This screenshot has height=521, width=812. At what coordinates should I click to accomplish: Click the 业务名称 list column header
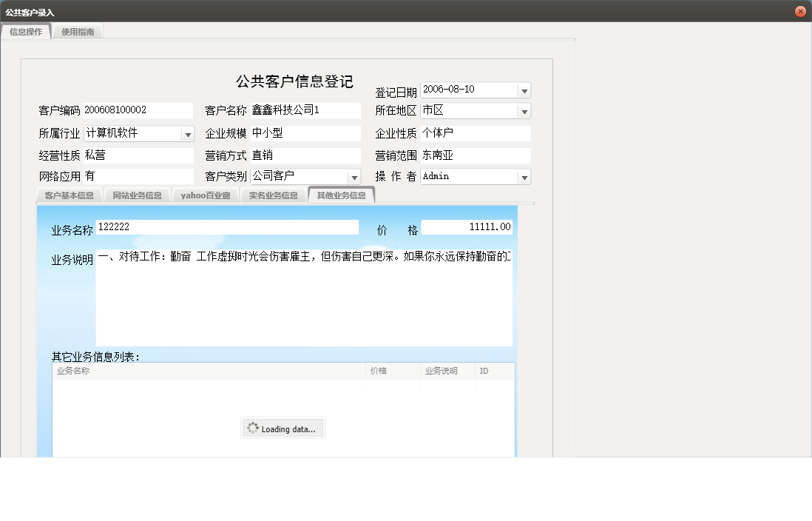click(209, 371)
